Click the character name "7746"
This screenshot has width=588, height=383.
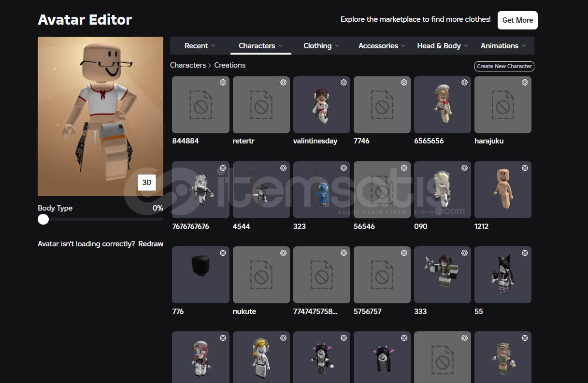pyautogui.click(x=361, y=141)
